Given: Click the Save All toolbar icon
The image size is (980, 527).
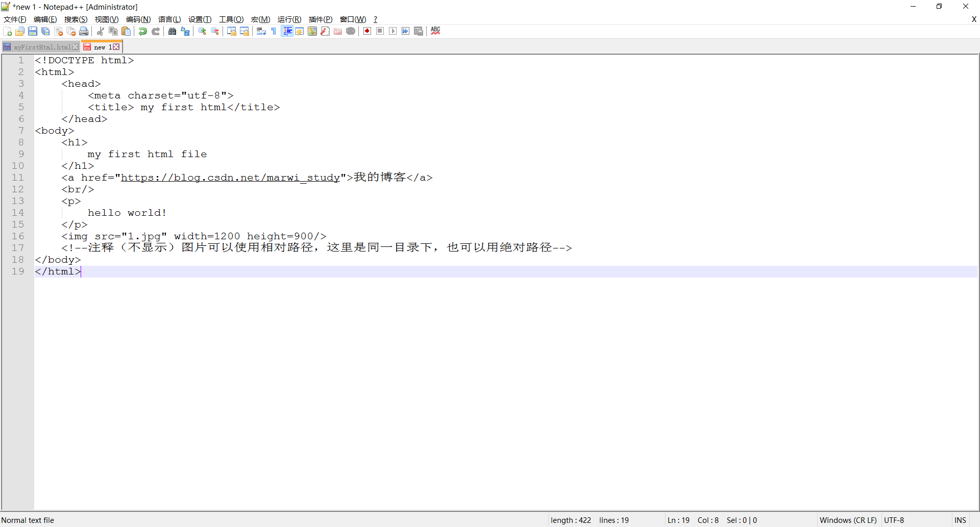Looking at the screenshot, I should (45, 31).
